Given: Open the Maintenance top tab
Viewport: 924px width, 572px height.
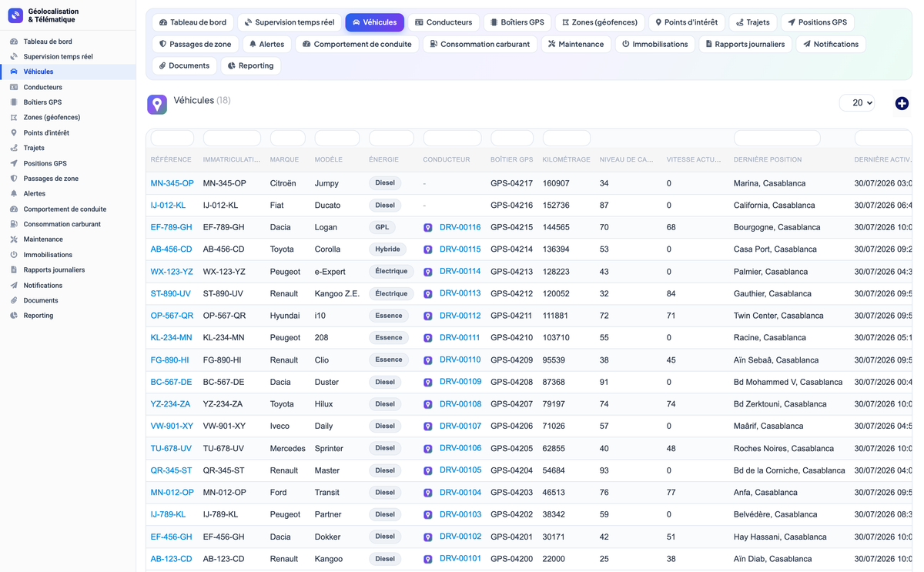Looking at the screenshot, I should click(576, 44).
